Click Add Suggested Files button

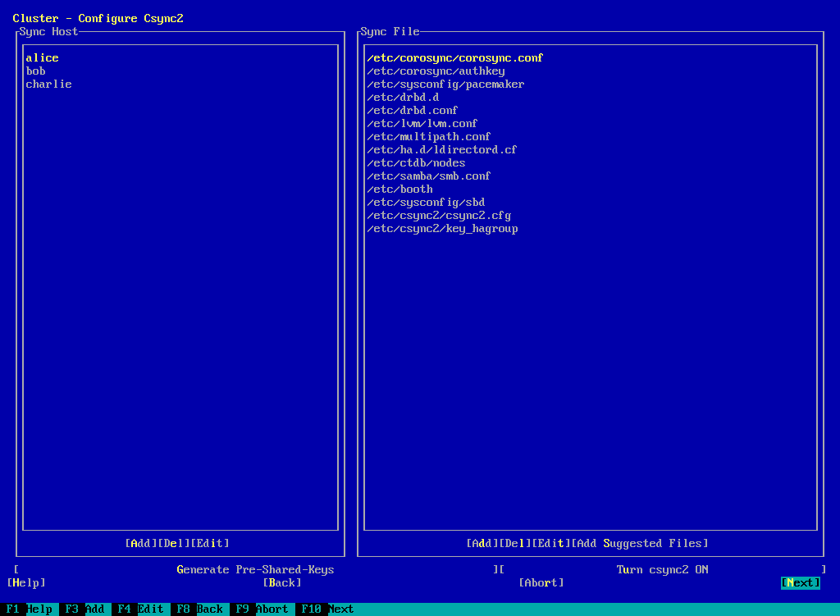(639, 543)
